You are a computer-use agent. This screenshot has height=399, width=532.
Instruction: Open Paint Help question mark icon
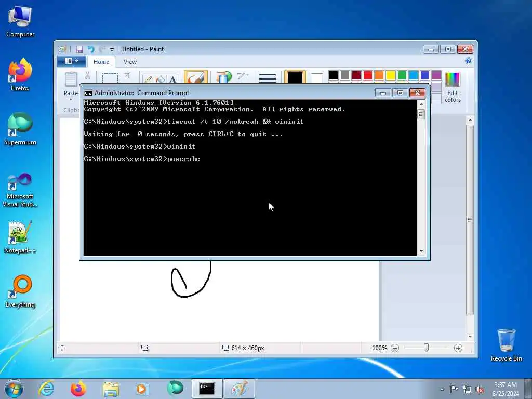pyautogui.click(x=469, y=61)
